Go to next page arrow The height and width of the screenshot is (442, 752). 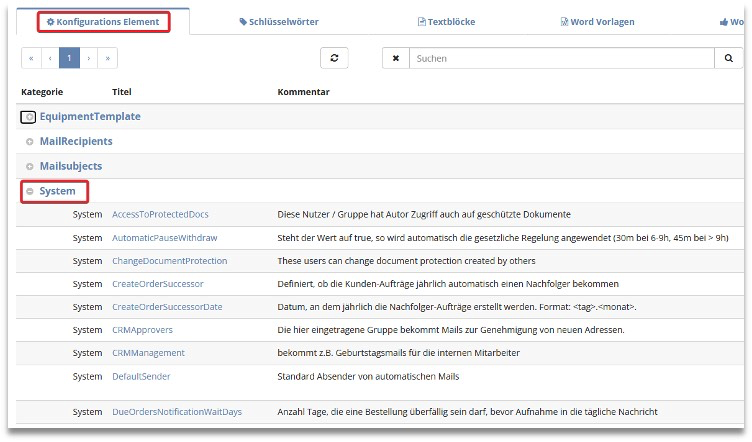89,59
